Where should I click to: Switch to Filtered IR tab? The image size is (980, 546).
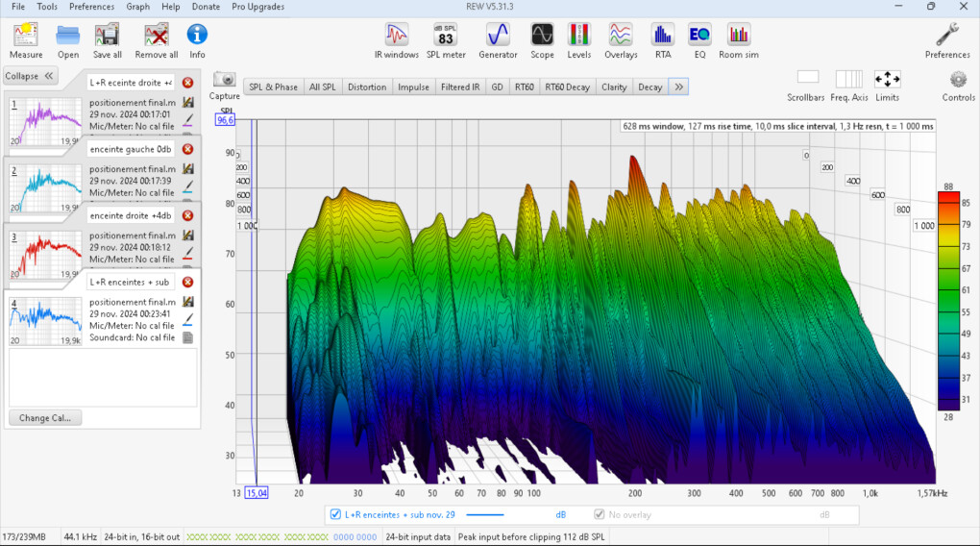tap(460, 87)
